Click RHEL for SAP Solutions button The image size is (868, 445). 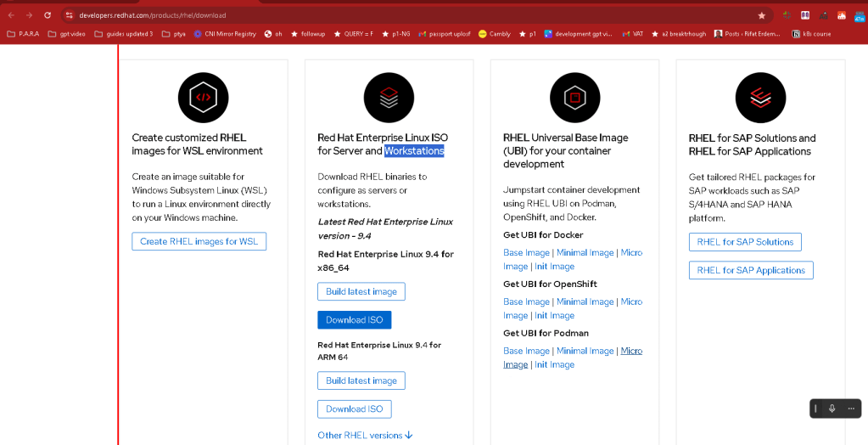pos(745,242)
